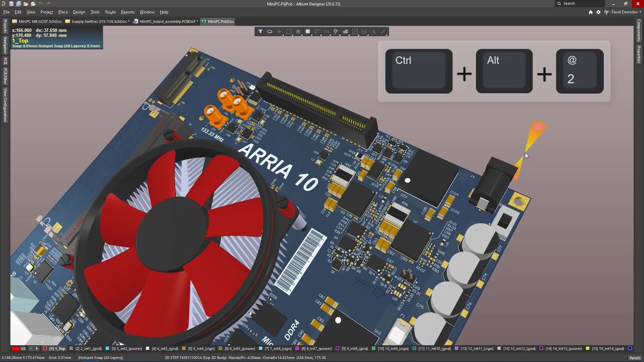Open the File menu
644x362 pixels.
[x=6, y=12]
